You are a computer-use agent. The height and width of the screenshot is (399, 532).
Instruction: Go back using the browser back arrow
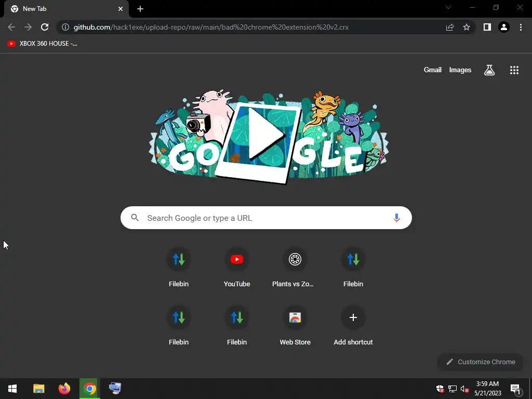point(11,27)
